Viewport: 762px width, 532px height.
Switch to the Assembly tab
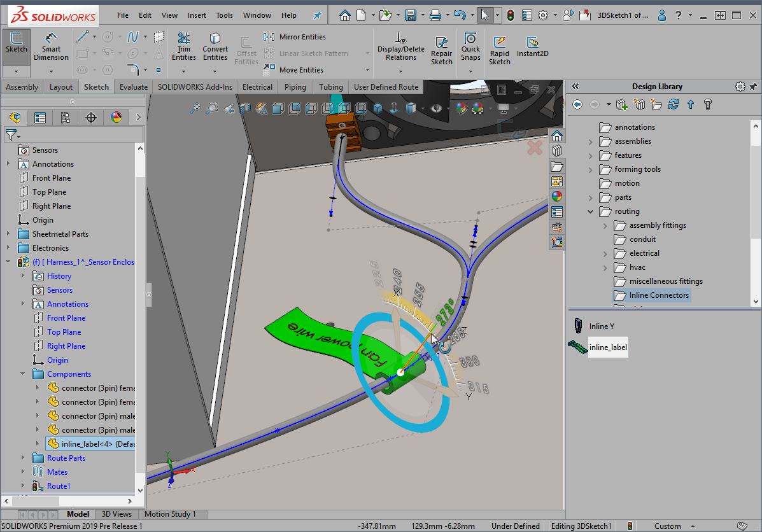22,87
